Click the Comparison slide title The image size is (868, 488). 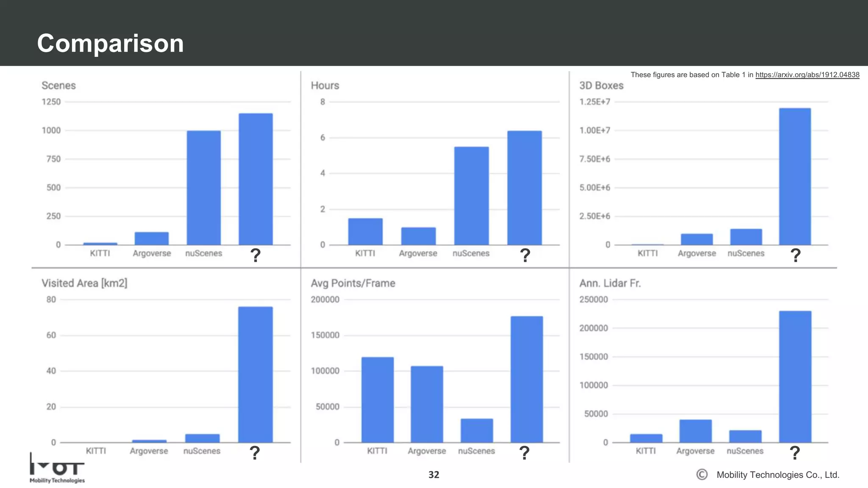click(110, 43)
